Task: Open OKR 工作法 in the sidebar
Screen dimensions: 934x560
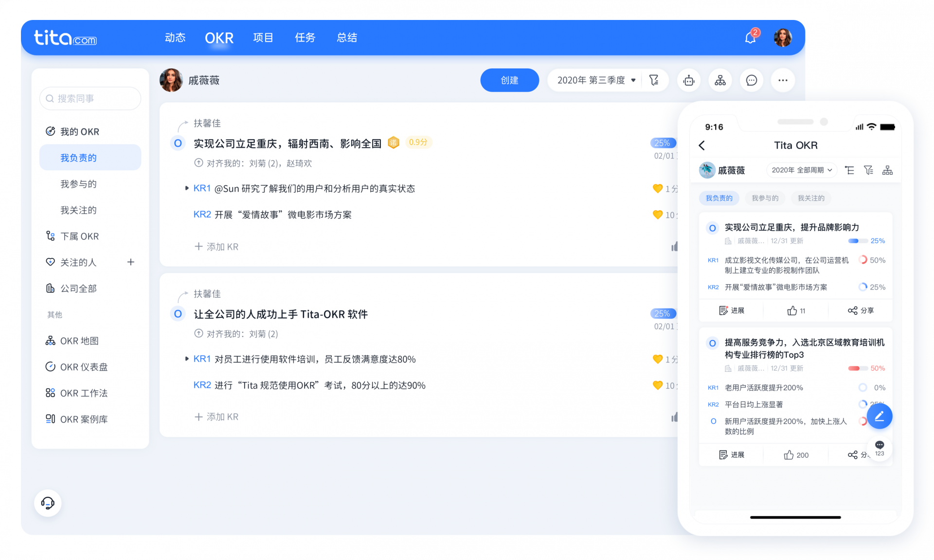Action: pyautogui.click(x=77, y=393)
